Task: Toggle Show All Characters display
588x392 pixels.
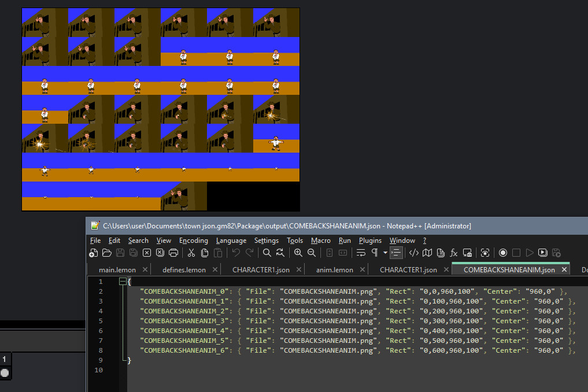Action: tap(375, 253)
